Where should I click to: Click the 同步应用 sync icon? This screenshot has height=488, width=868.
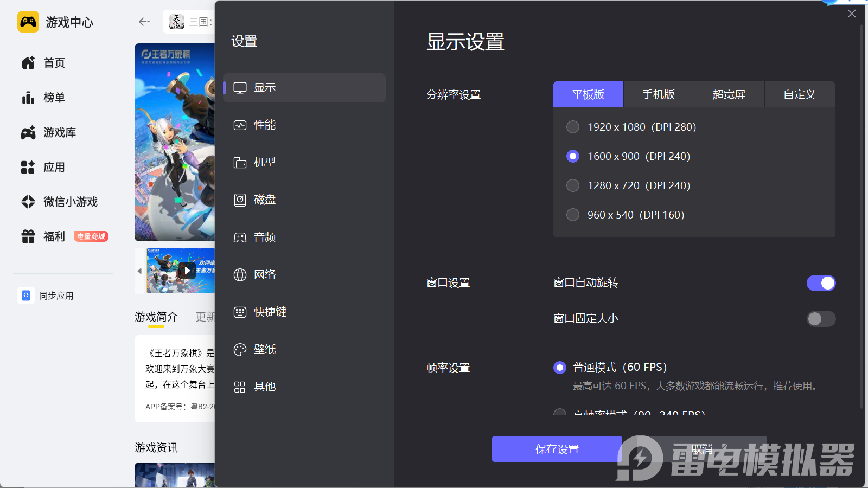(25, 296)
